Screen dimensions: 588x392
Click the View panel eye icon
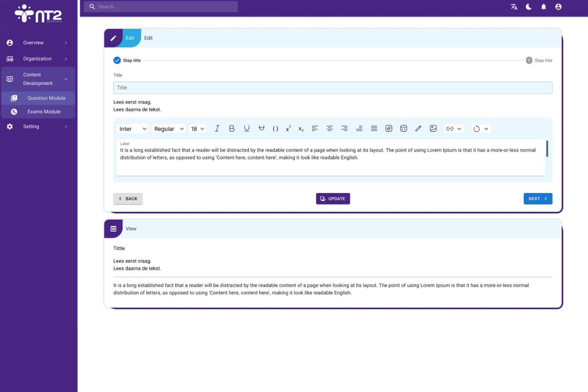pos(113,229)
